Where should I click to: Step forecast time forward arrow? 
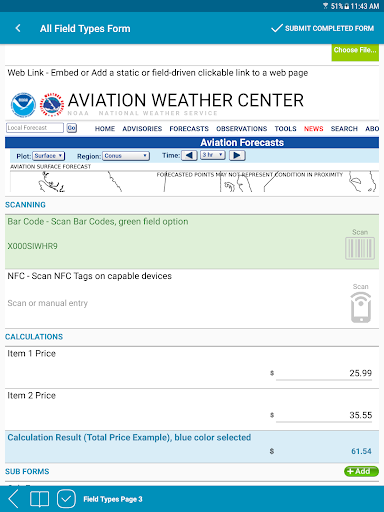click(237, 155)
